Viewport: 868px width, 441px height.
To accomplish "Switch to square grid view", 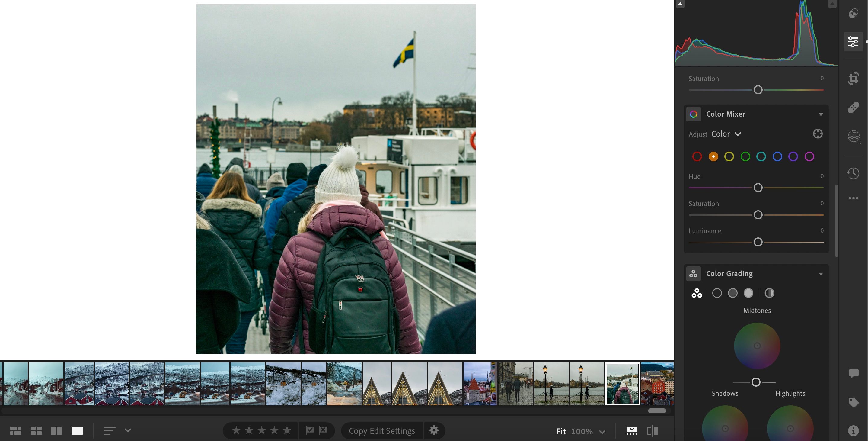I will [x=36, y=430].
